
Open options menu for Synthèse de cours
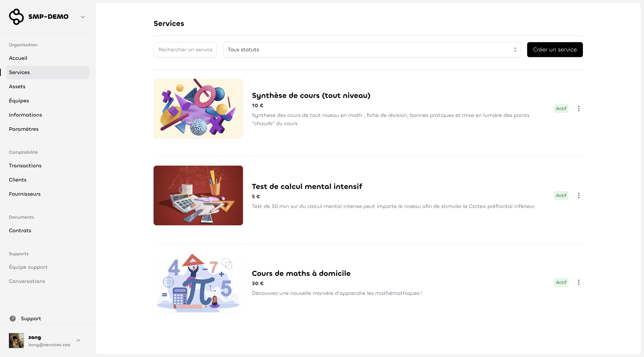pyautogui.click(x=578, y=109)
